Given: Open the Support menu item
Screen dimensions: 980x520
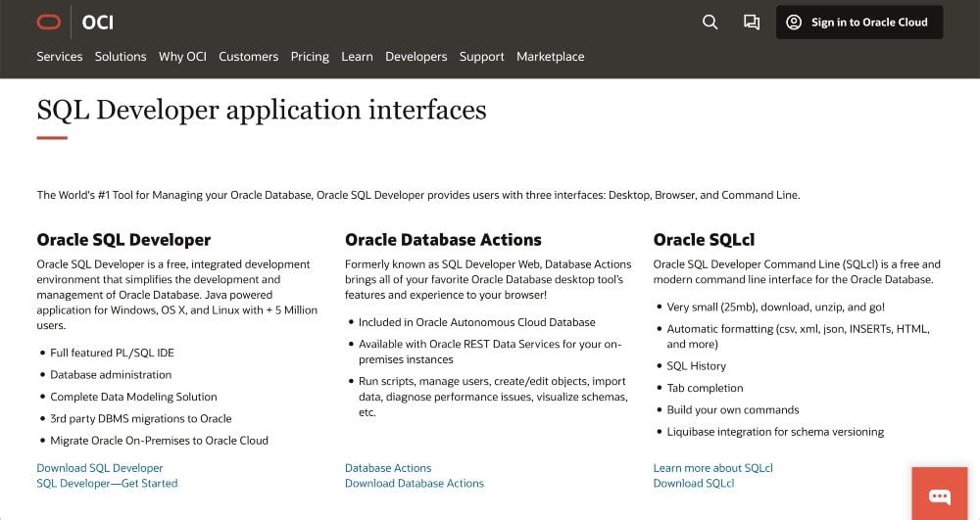Looking at the screenshot, I should pyautogui.click(x=481, y=56).
